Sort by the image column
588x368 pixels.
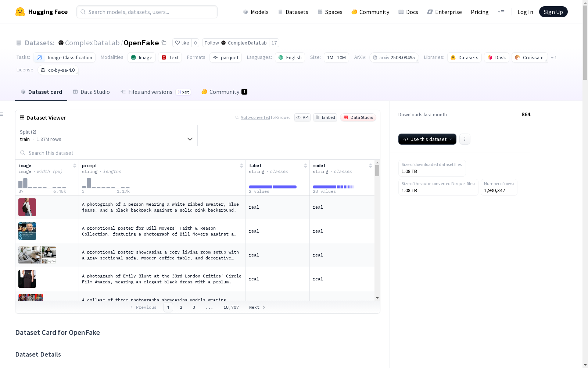(x=75, y=166)
